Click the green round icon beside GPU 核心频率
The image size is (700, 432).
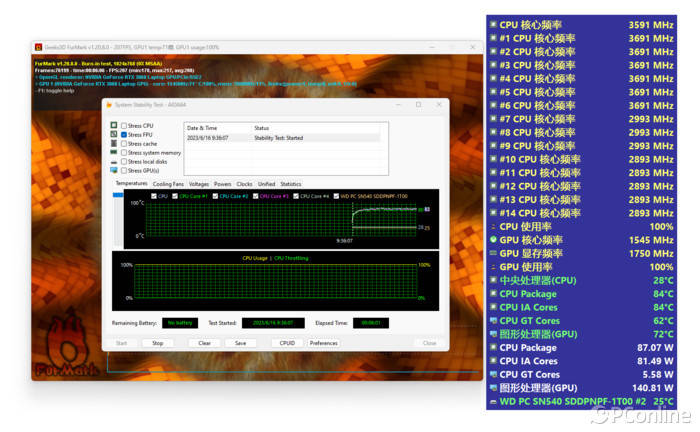493,240
